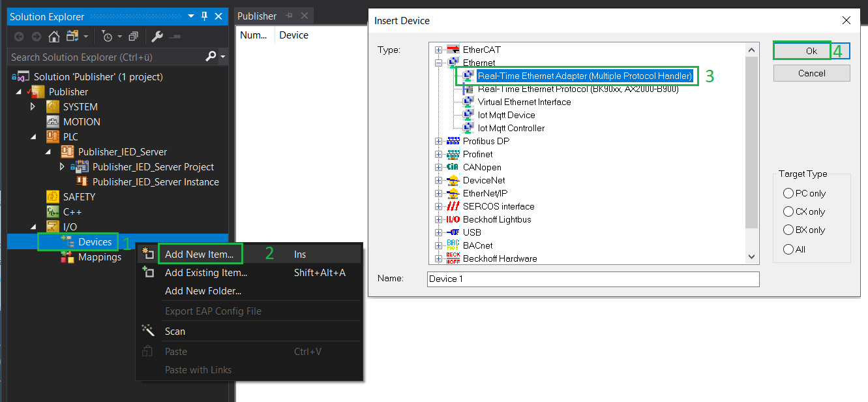The width and height of the screenshot is (868, 402).
Task: Switch to the Publisher tab
Action: click(257, 16)
